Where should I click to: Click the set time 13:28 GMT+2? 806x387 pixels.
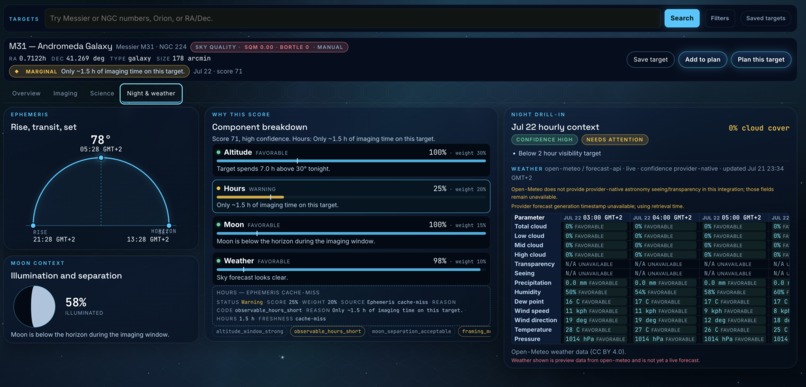[x=148, y=239]
